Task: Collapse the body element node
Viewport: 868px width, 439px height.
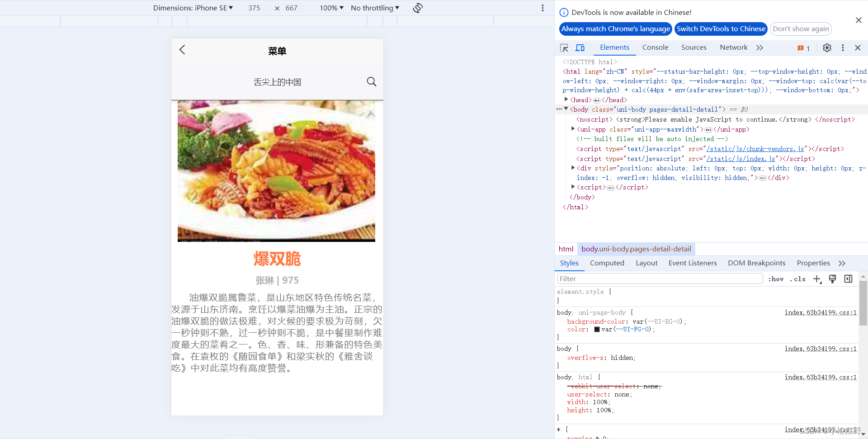Action: 566,109
